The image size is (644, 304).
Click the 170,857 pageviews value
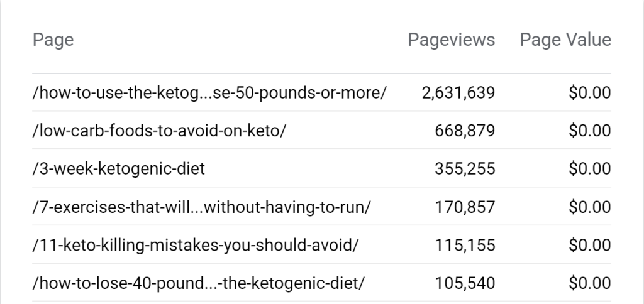465,207
